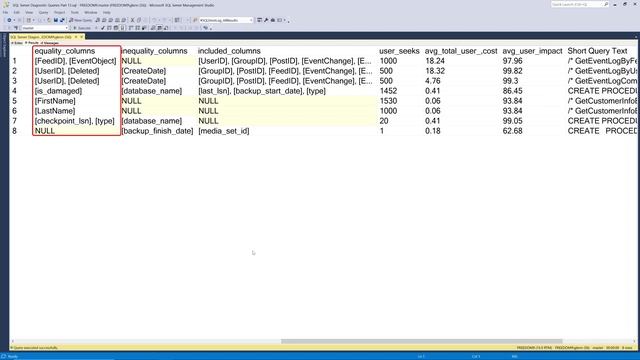Click the Execute query button
This screenshot has height=360, width=640.
[x=82, y=28]
